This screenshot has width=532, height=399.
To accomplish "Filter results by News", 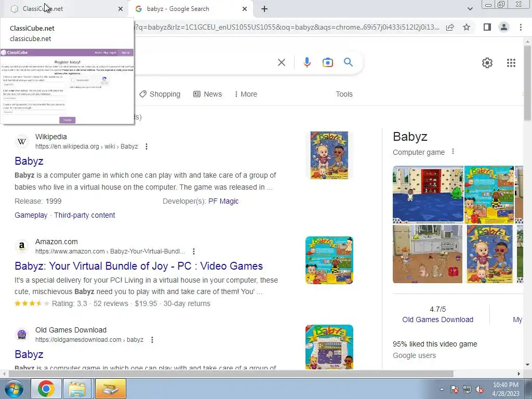I will pos(208,94).
